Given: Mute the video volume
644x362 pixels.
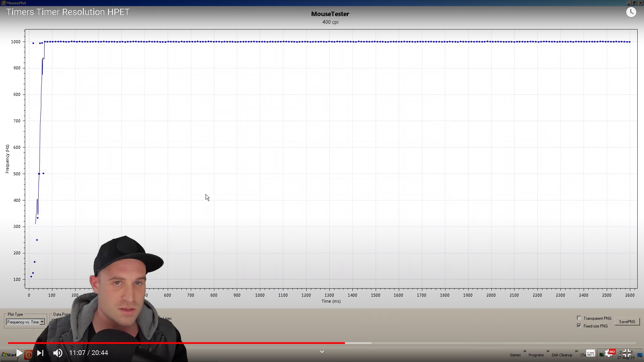Looking at the screenshot, I should tap(58, 353).
